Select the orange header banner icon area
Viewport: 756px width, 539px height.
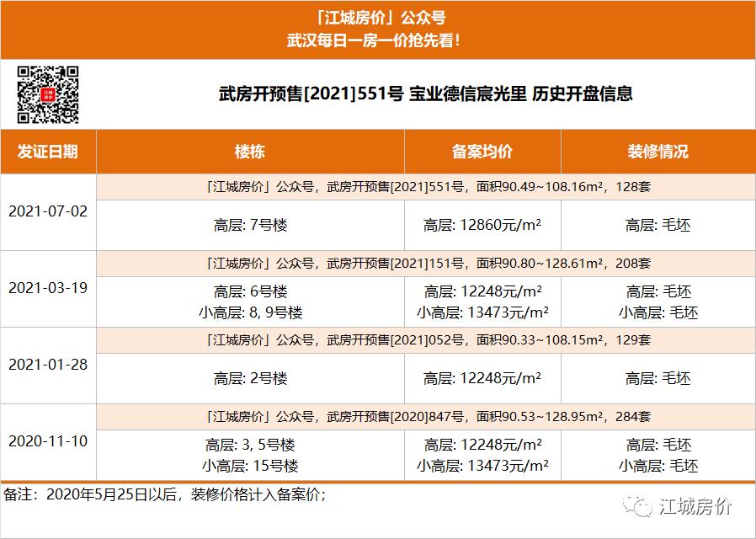pos(378,29)
